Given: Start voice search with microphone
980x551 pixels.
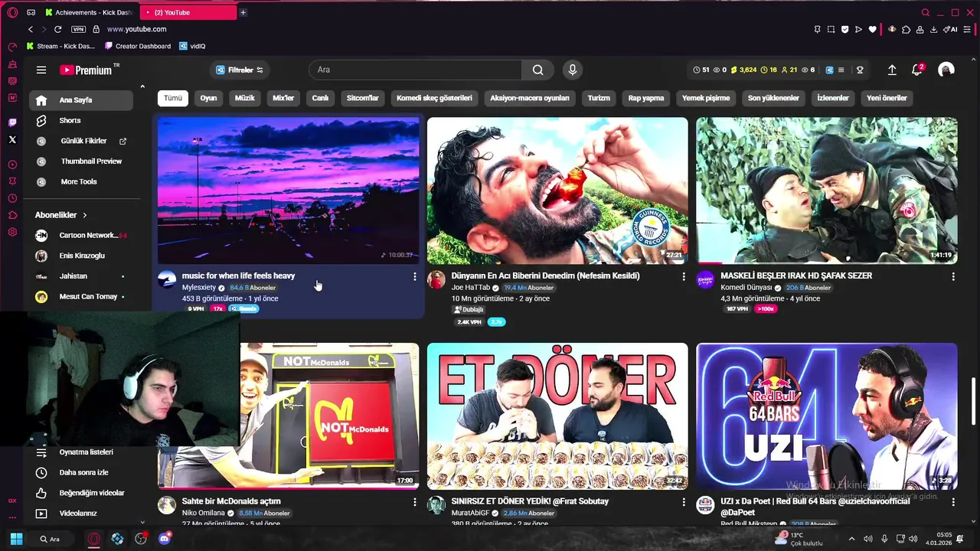Looking at the screenshot, I should click(572, 70).
